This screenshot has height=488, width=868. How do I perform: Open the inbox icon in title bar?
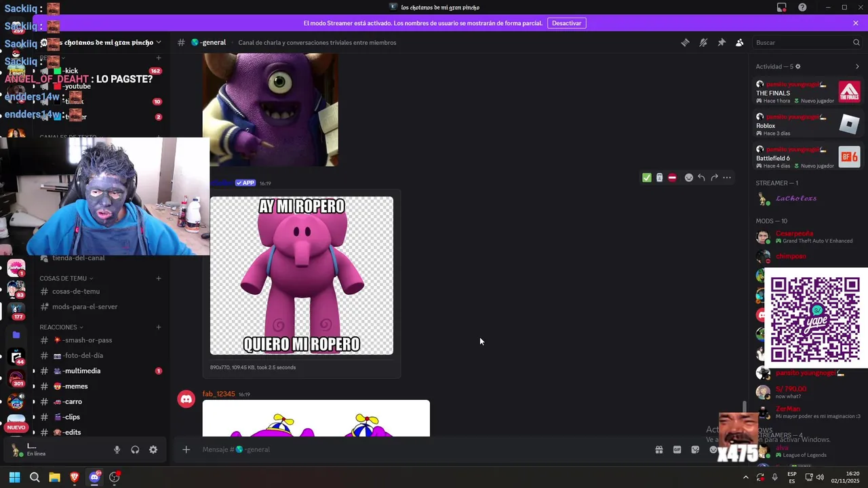(781, 7)
